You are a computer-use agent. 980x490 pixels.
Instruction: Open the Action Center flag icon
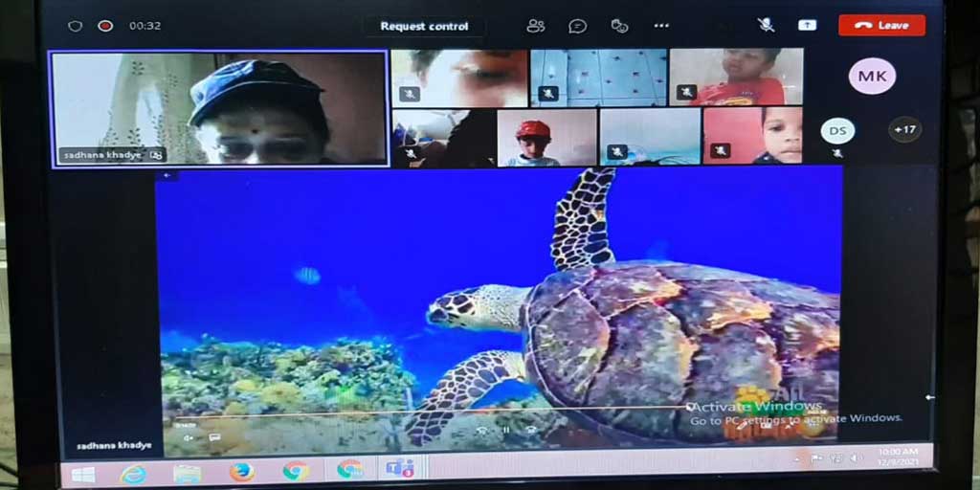click(816, 458)
